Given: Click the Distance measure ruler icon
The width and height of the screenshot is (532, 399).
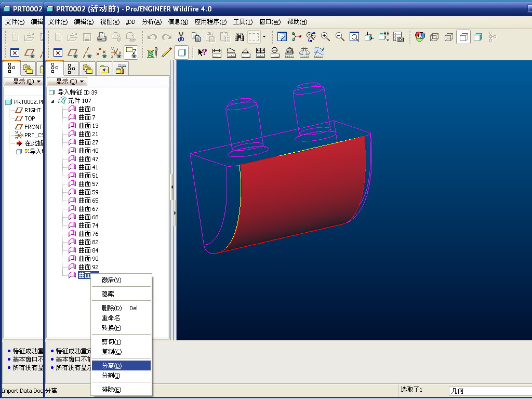Looking at the screenshot, I should (217, 52).
